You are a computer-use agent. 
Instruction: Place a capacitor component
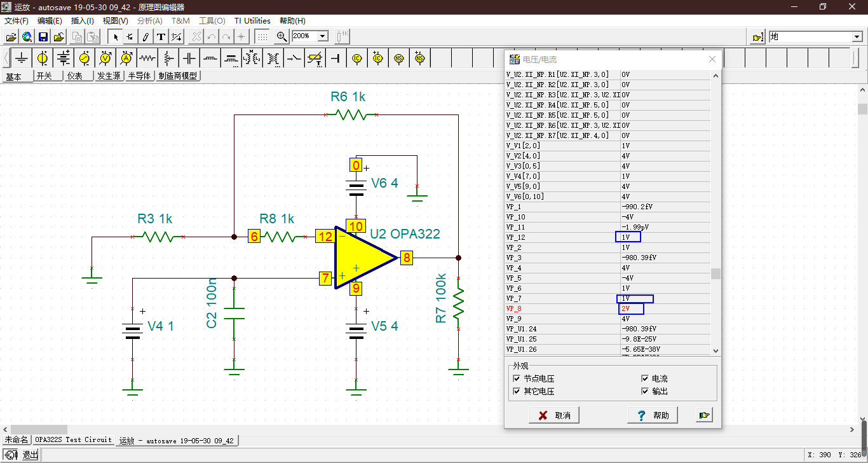pyautogui.click(x=189, y=59)
